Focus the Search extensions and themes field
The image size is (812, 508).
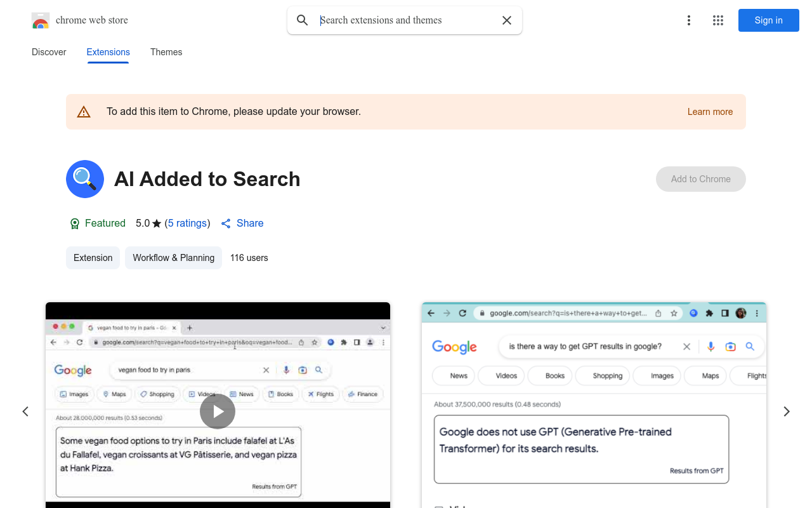406,20
